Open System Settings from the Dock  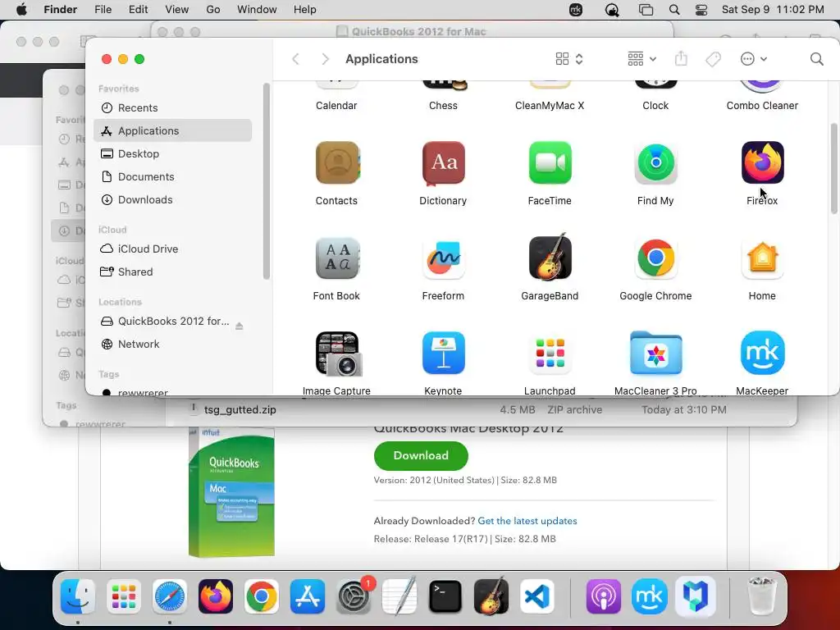point(354,596)
